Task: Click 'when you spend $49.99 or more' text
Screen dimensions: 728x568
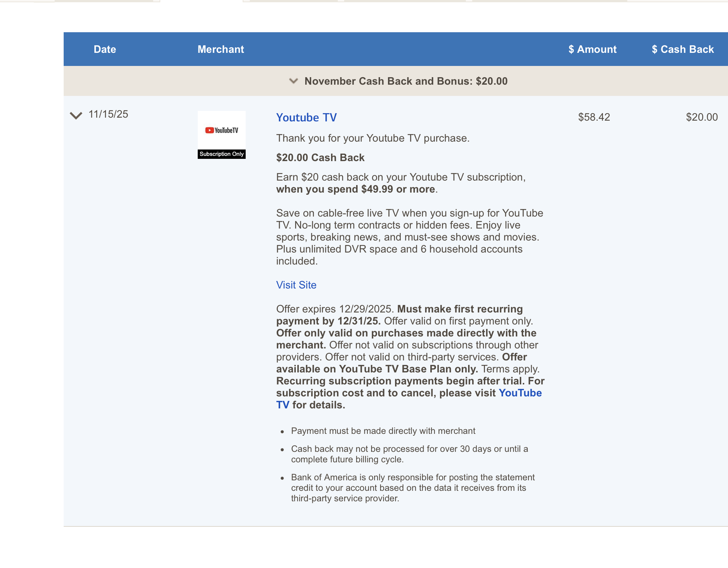Action: tap(355, 189)
